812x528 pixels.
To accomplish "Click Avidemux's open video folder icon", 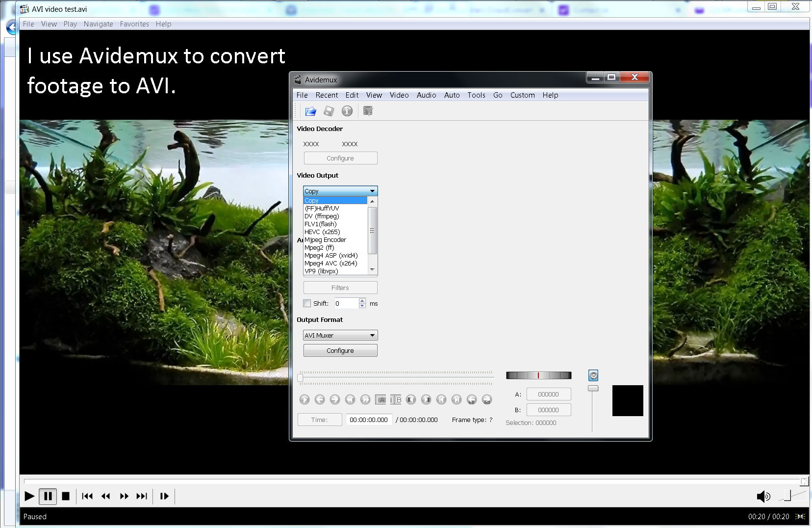I will point(310,111).
